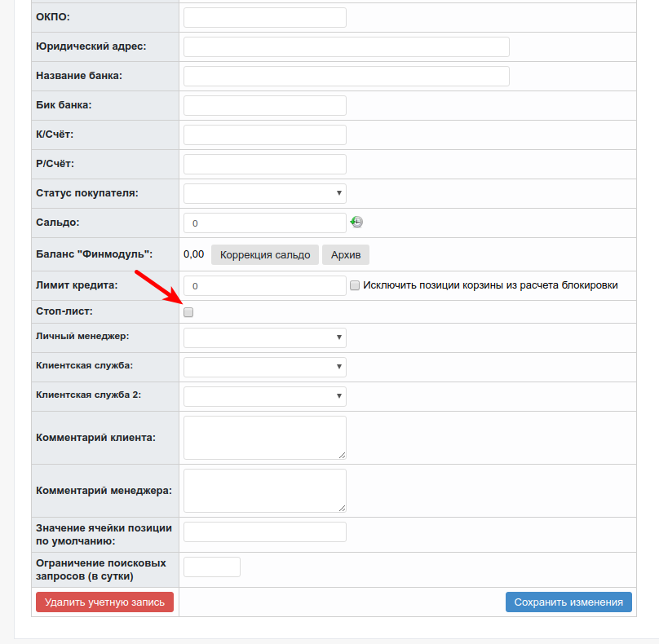Open the Архив button

coord(345,254)
